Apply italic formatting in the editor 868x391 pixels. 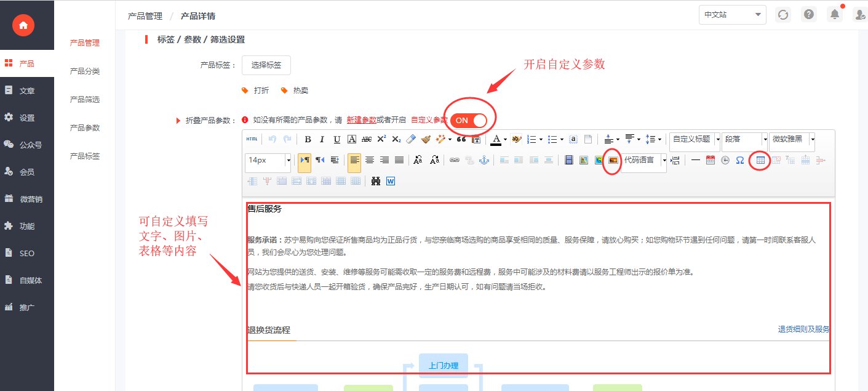tap(322, 140)
